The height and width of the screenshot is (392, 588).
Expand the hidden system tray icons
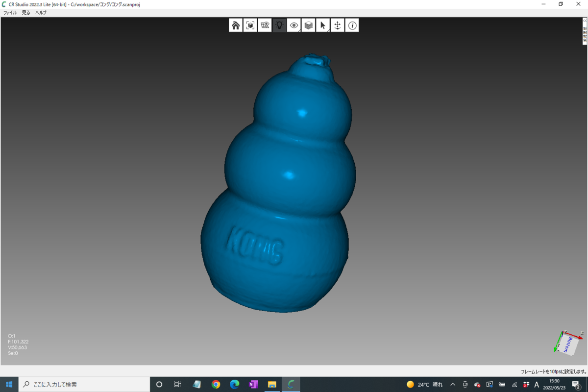click(x=453, y=385)
